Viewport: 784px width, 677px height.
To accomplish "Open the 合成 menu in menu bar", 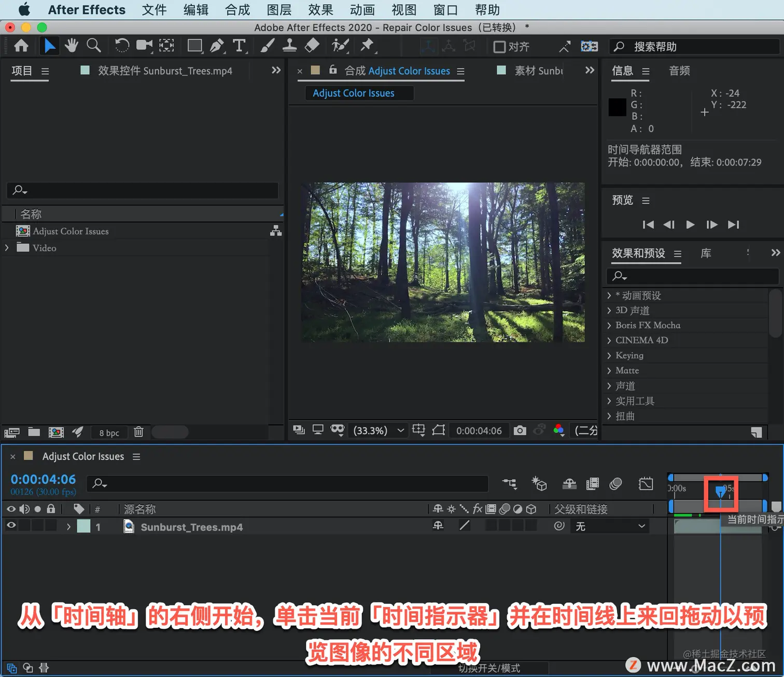I will [237, 10].
